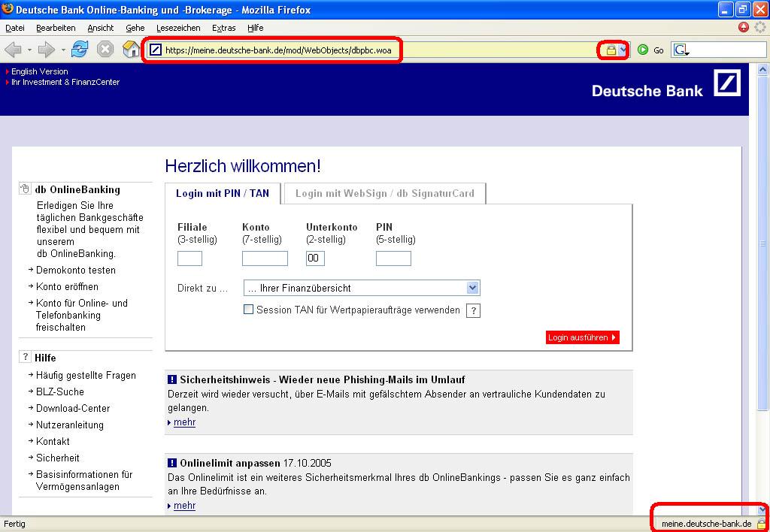Click the address bar URL text

pos(278,50)
